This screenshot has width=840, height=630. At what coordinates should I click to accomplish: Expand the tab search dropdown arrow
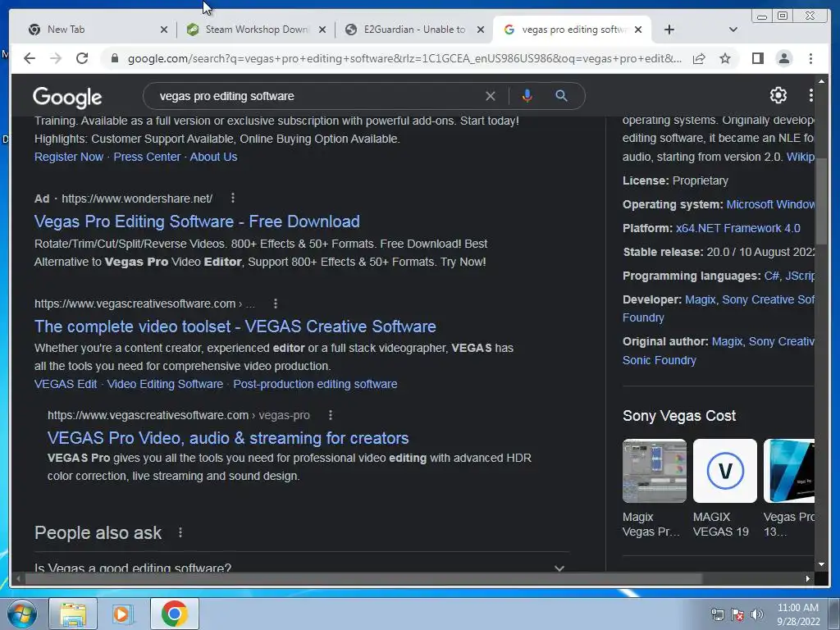(733, 30)
